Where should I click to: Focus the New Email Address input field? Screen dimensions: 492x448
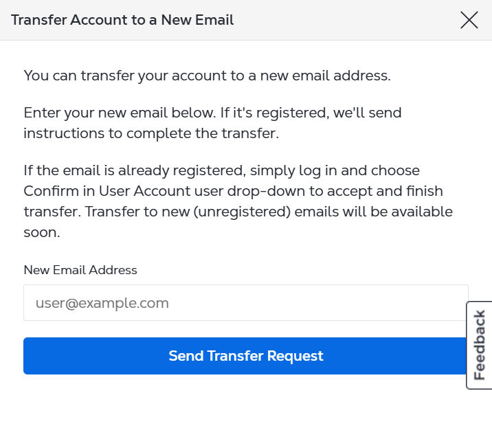point(245,303)
